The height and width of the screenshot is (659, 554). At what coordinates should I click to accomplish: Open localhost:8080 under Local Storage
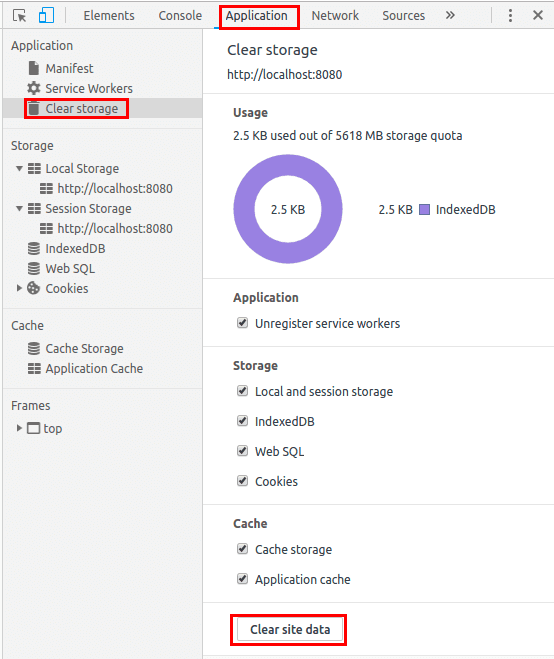[115, 188]
